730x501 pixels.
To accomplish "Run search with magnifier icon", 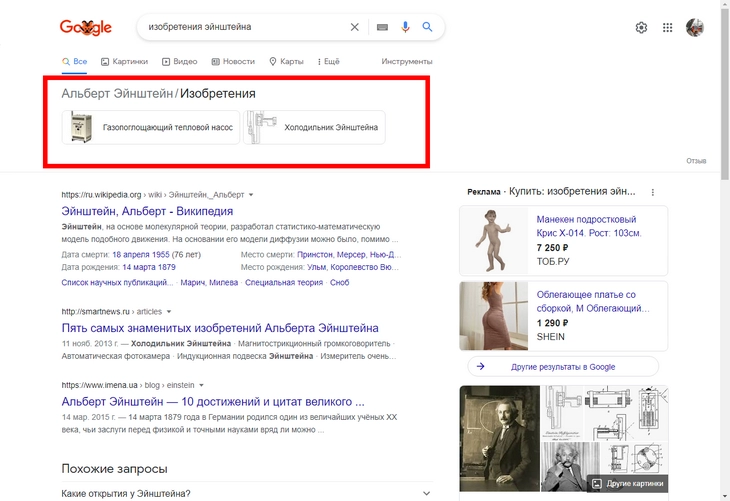I will click(427, 27).
